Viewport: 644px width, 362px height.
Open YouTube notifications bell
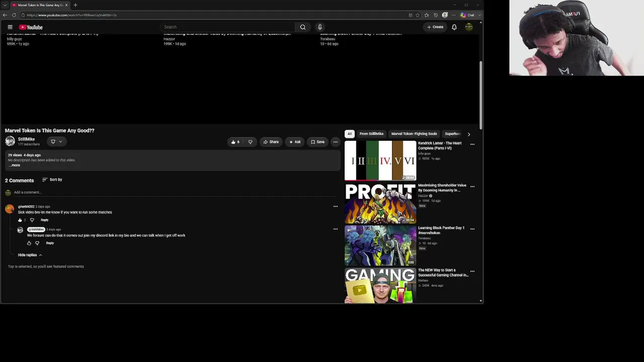pos(454,27)
